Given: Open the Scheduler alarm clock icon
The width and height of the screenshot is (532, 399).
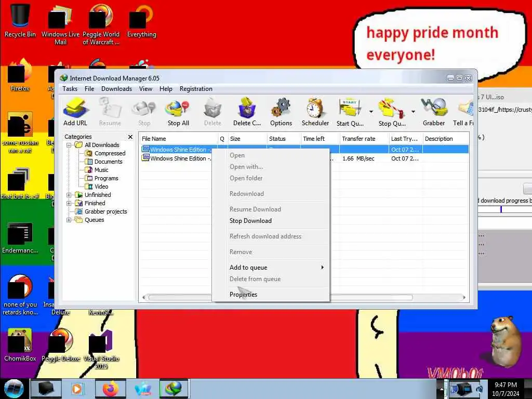Looking at the screenshot, I should pyautogui.click(x=315, y=112).
